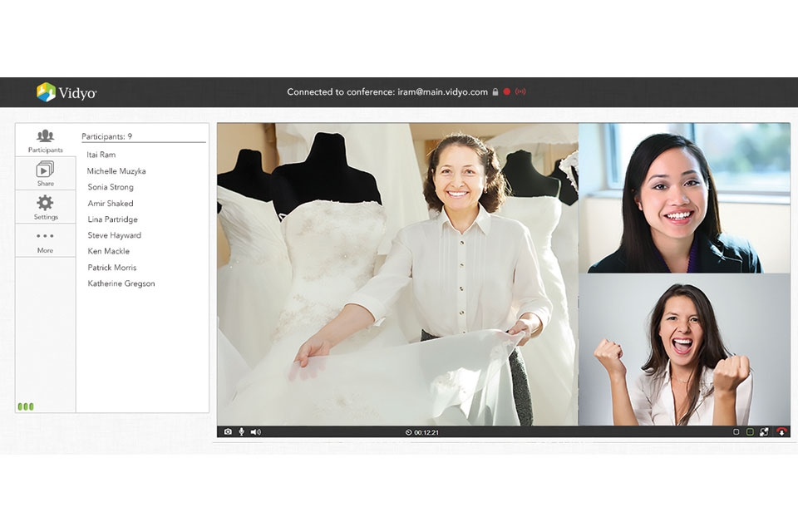The image size is (798, 532).
Task: Click the Vidyo logo
Action: [66, 92]
